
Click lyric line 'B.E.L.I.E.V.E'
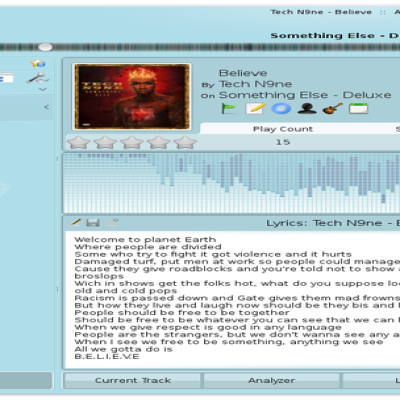tap(107, 357)
